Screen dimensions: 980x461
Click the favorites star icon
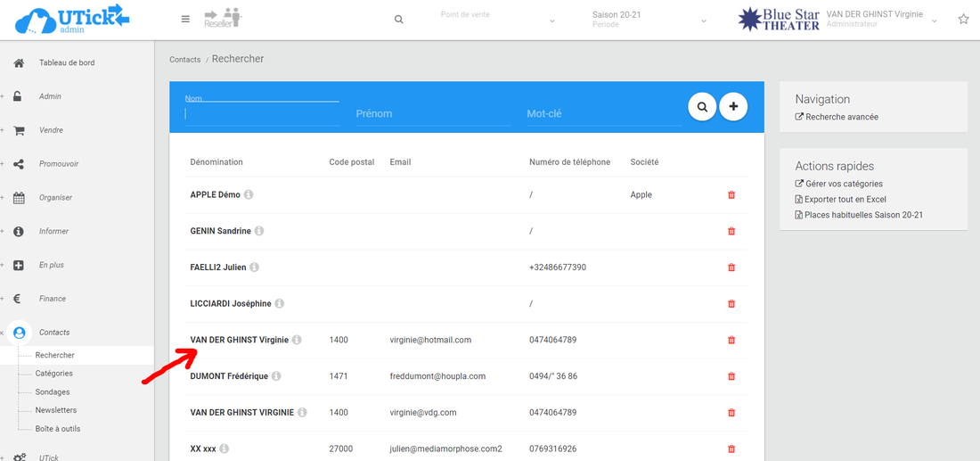pos(963,20)
